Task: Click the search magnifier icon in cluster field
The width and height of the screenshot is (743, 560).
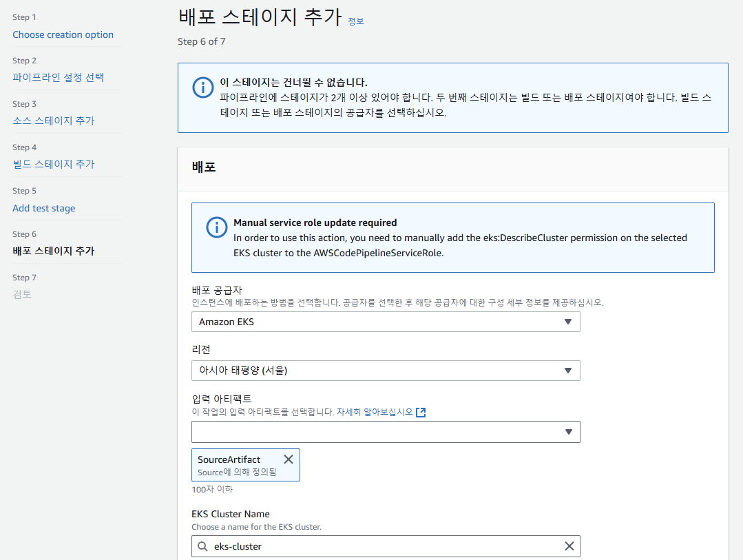Action: point(202,546)
